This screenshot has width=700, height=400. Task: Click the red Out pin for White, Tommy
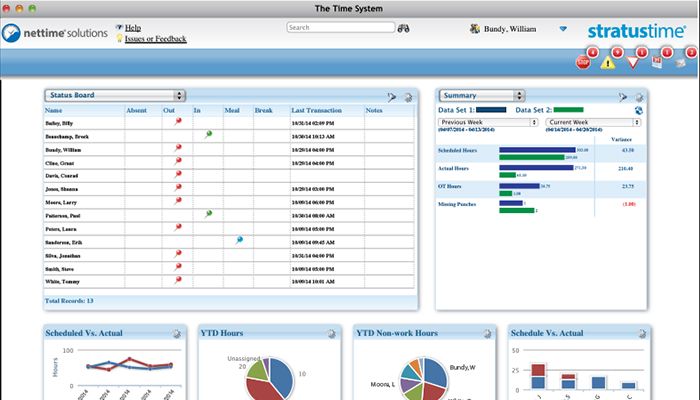pos(178,280)
